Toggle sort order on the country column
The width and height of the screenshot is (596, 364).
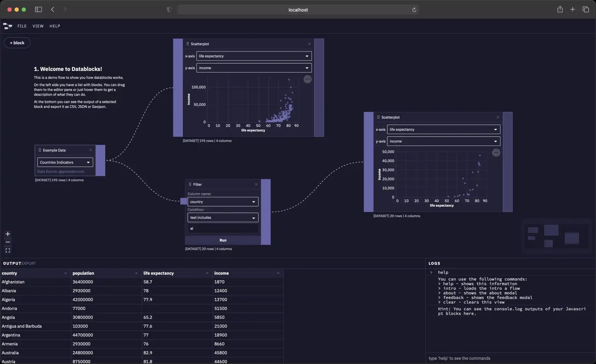click(x=65, y=273)
